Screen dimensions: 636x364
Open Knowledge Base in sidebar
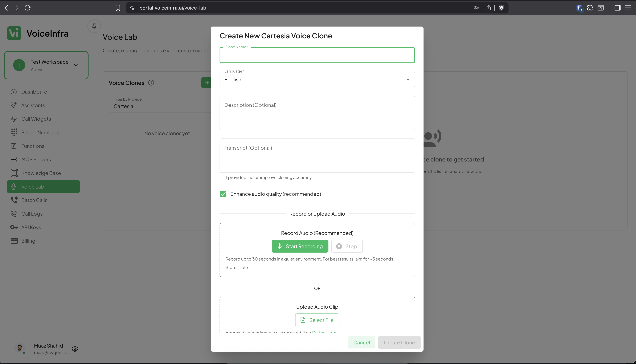point(43,173)
